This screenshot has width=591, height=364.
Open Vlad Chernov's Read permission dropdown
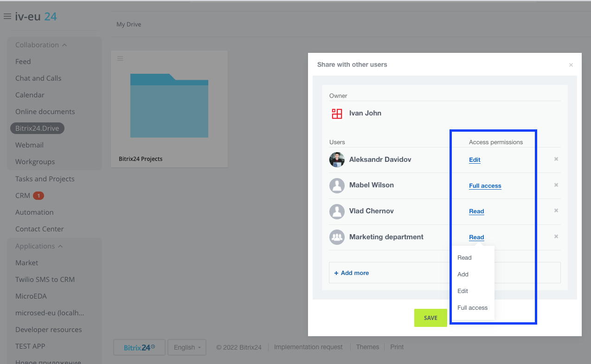click(x=476, y=211)
